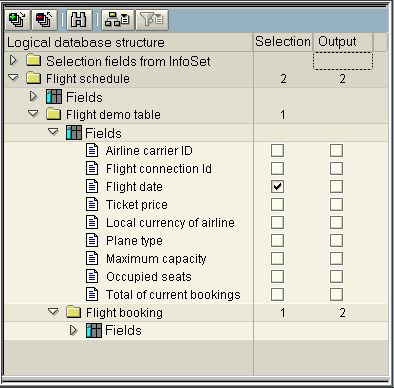Expand Fields node under Flight schedule

coord(33,96)
